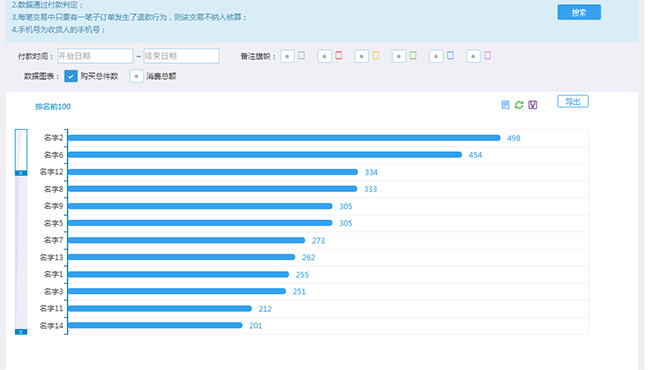Image resolution: width=650 pixels, height=370 pixels.
Task: Click the 排名前100 chart title
Action: (x=53, y=106)
